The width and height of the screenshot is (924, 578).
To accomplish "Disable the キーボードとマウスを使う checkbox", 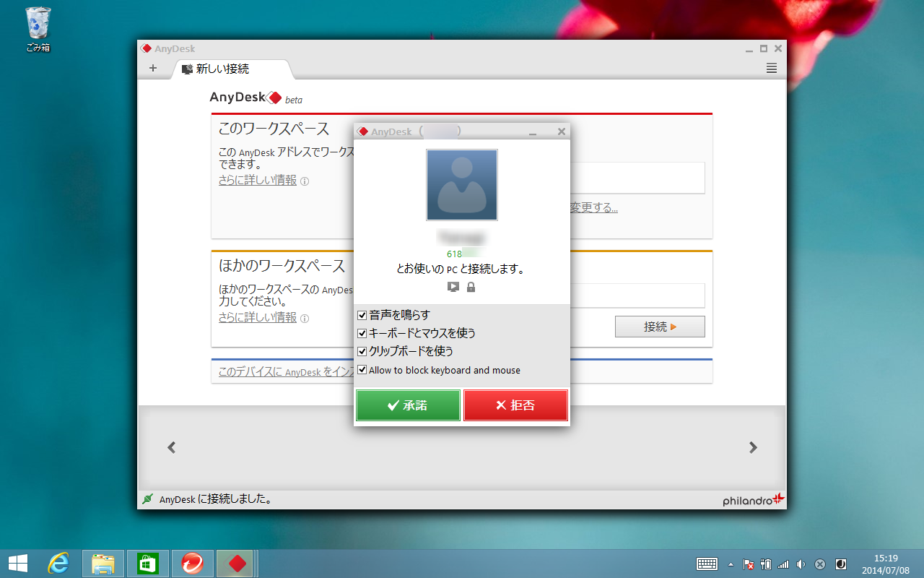I will point(362,333).
